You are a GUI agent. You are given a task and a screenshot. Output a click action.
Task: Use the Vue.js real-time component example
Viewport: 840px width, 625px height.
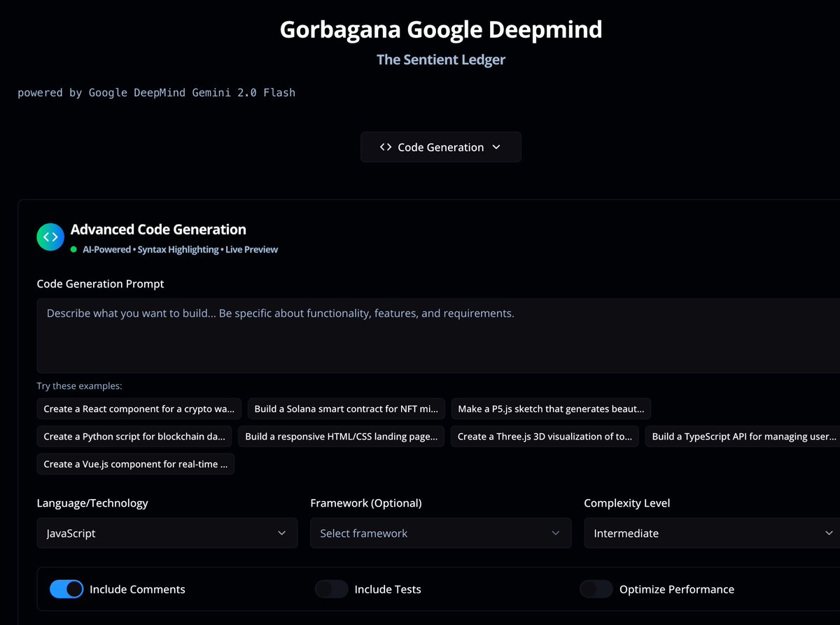click(136, 464)
